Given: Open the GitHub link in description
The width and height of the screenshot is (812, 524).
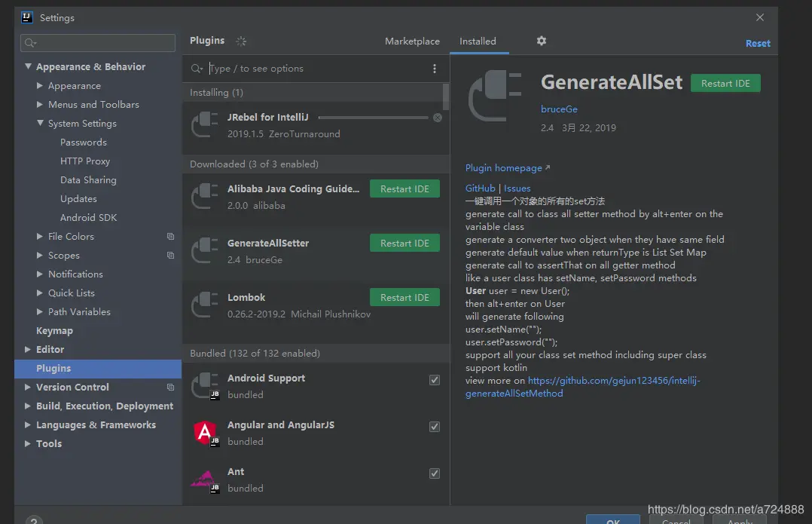Looking at the screenshot, I should (x=480, y=188).
